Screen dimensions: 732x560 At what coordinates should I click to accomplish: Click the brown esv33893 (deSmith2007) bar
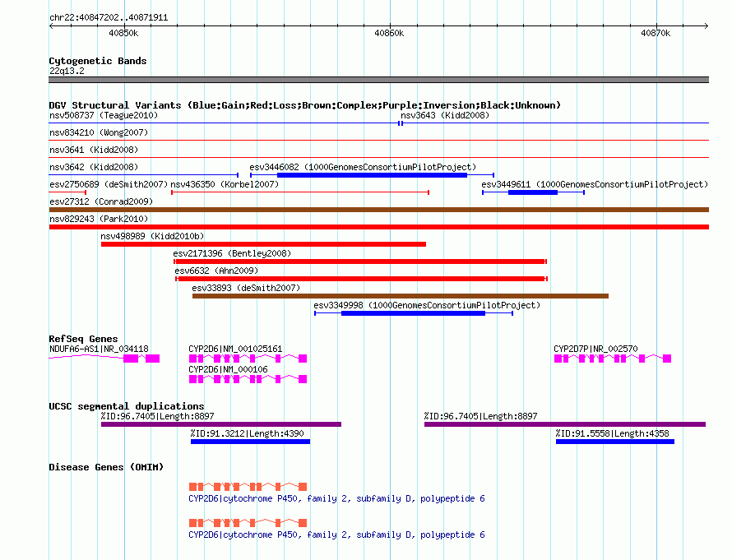(x=400, y=296)
